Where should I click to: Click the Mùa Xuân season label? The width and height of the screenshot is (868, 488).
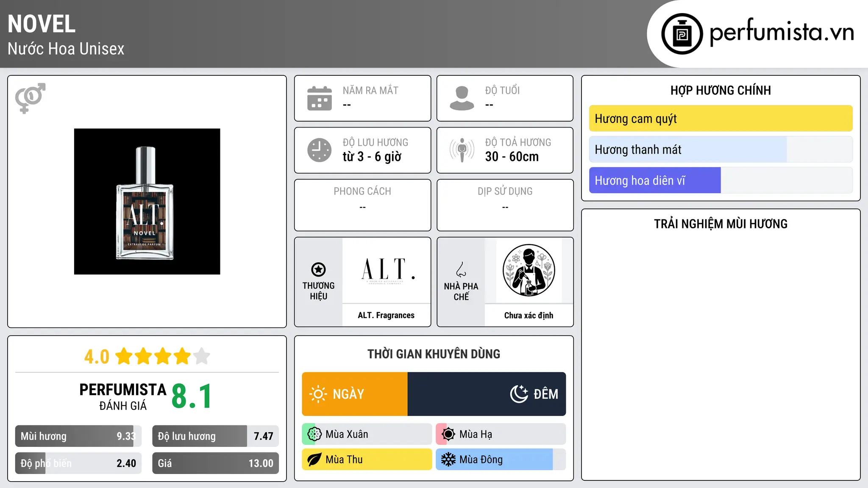(x=347, y=434)
